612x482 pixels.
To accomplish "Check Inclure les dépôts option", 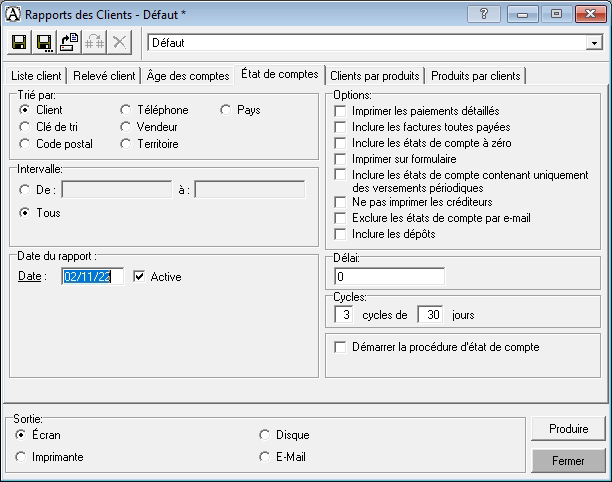I will [341, 234].
